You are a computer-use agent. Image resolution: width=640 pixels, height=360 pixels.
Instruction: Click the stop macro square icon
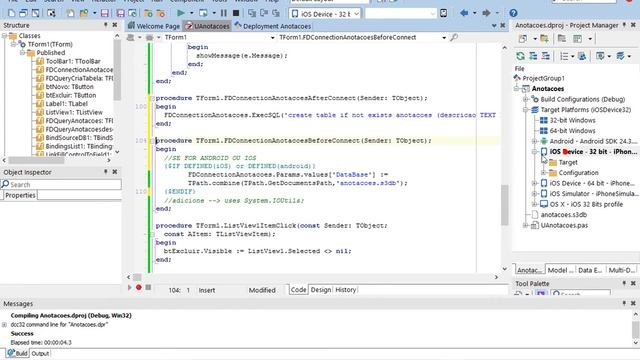point(148,287)
